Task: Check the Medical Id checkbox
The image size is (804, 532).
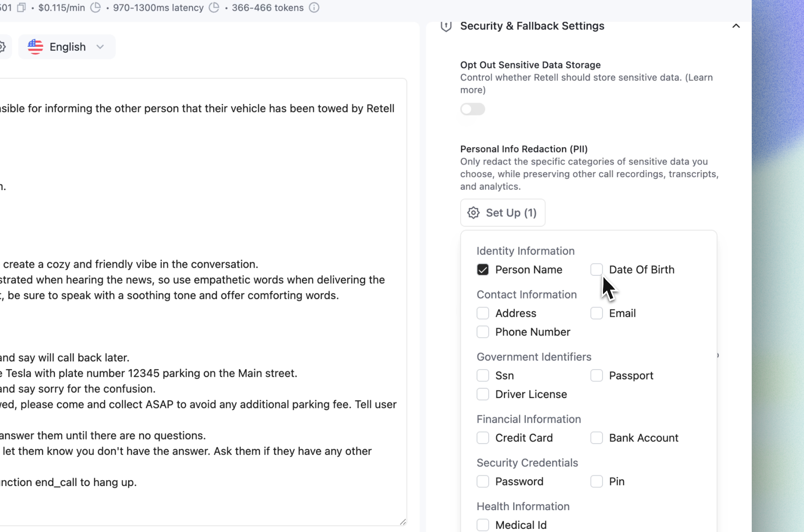Action: (x=483, y=525)
